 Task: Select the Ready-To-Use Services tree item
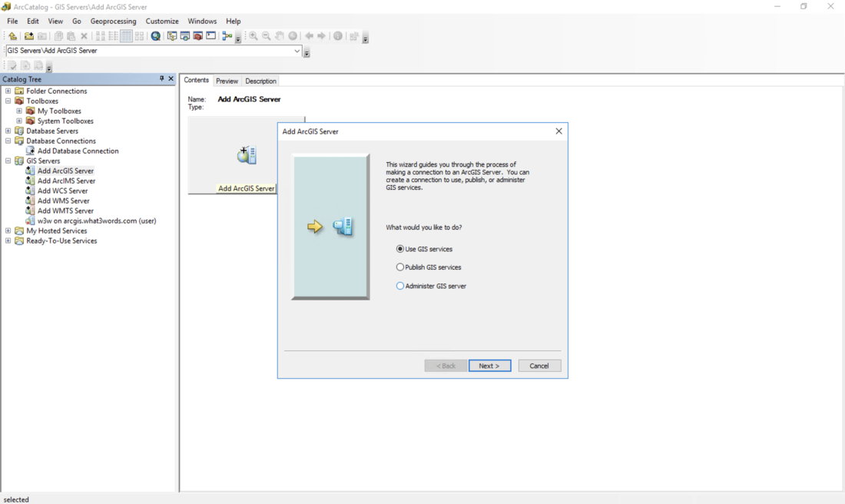[x=62, y=241]
